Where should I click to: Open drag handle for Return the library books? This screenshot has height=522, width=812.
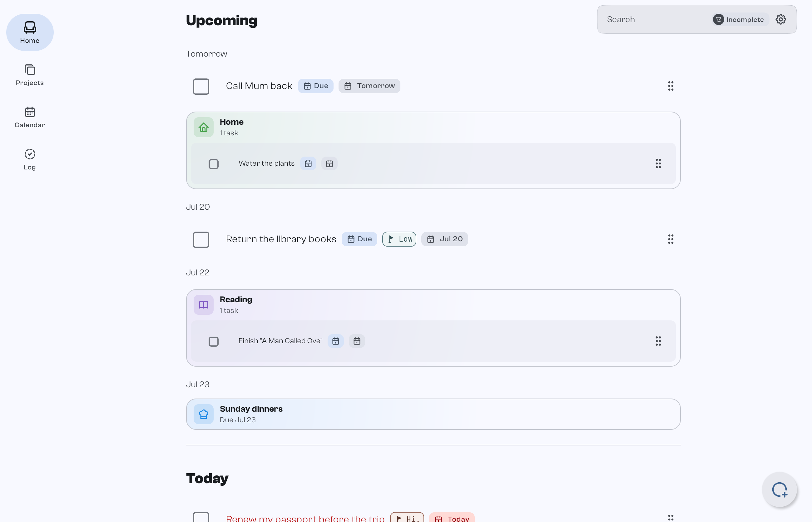coord(671,239)
